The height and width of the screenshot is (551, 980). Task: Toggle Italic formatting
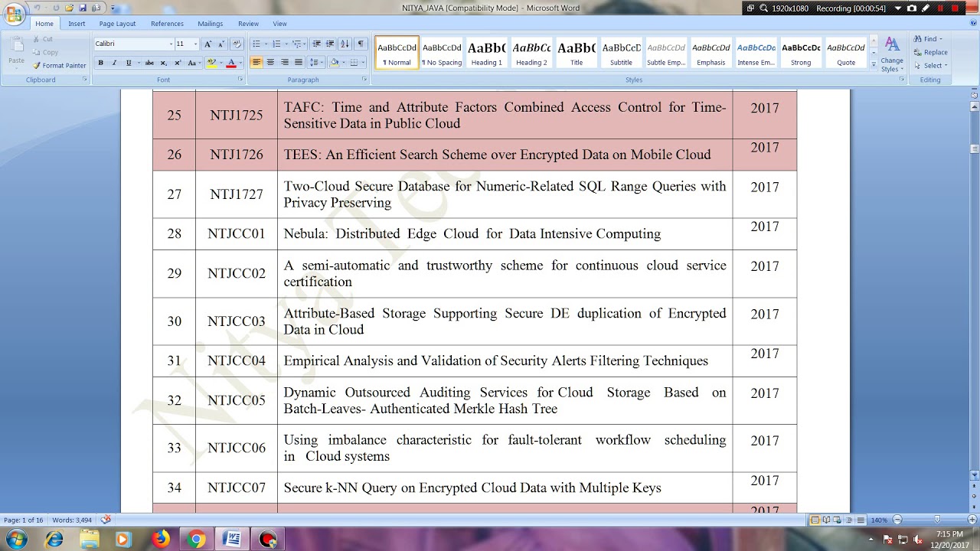pyautogui.click(x=114, y=63)
